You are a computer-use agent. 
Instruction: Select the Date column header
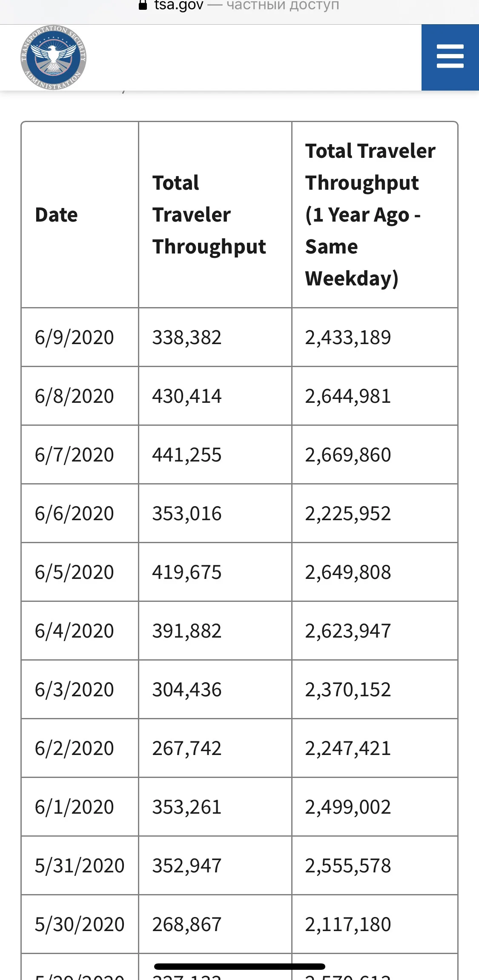(x=80, y=215)
